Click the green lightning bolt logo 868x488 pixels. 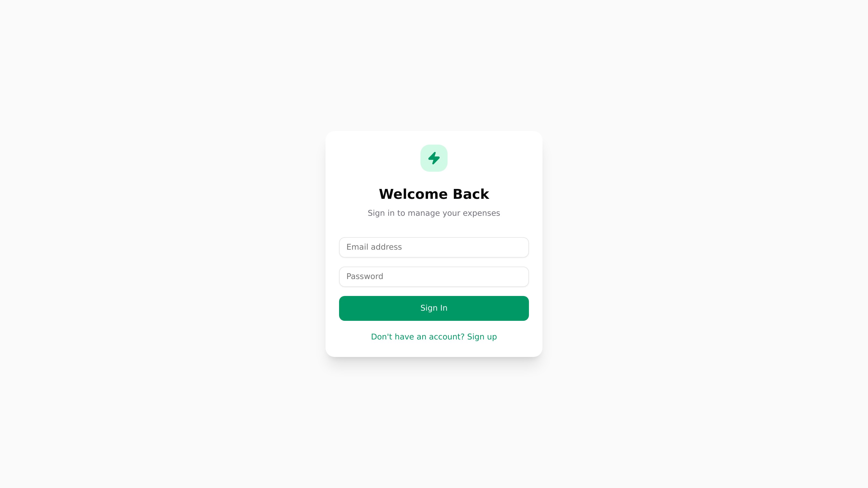434,158
